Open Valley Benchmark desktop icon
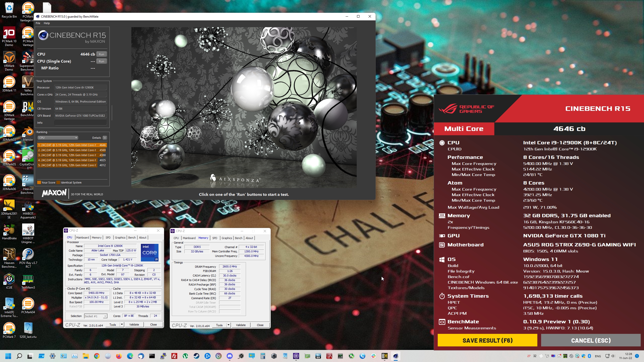This screenshot has width=644, height=362. pyautogui.click(x=28, y=86)
